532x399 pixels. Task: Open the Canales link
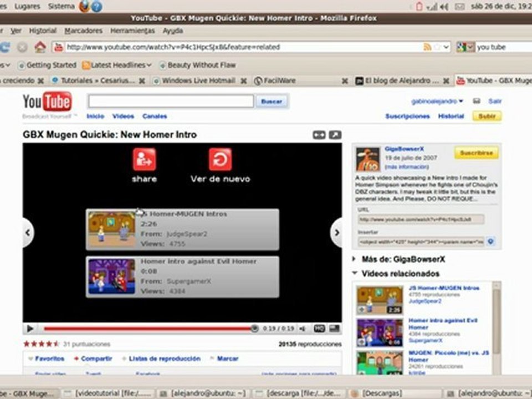155,116
